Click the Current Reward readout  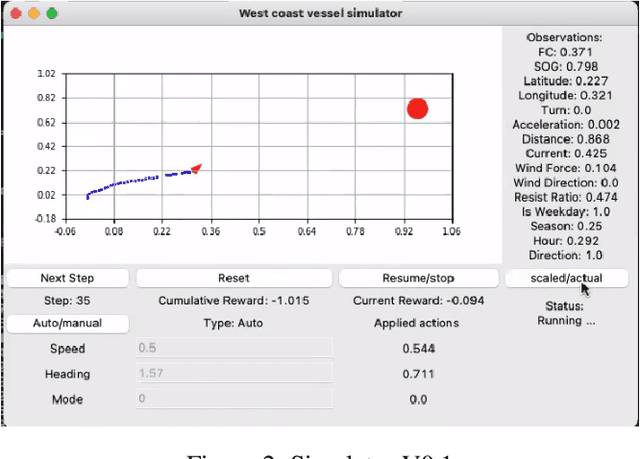click(x=417, y=300)
